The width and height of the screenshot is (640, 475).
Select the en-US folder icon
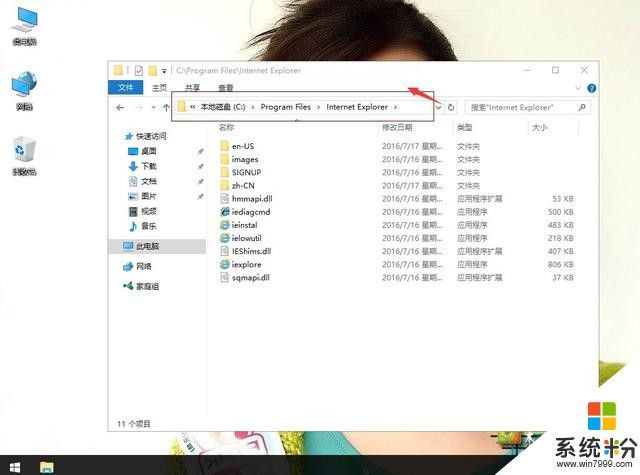pos(224,146)
